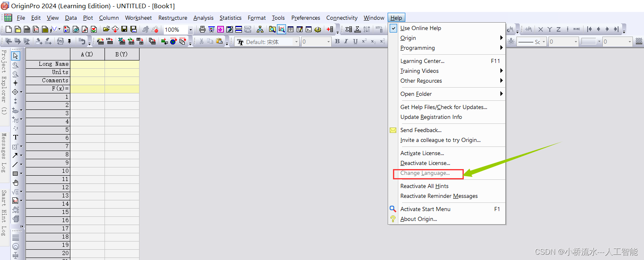This screenshot has width=644, height=260.
Task: Select row header 10
Action: pyautogui.click(x=48, y=171)
